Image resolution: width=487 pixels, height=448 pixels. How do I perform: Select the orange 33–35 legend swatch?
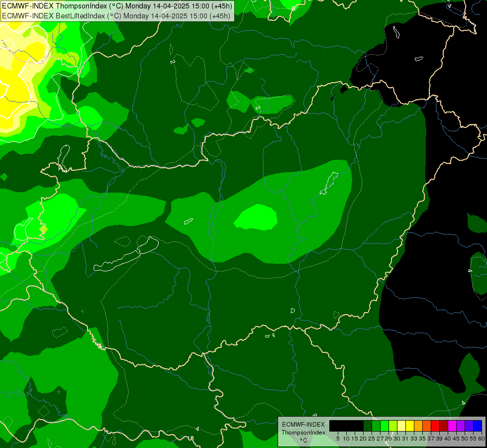(x=418, y=426)
